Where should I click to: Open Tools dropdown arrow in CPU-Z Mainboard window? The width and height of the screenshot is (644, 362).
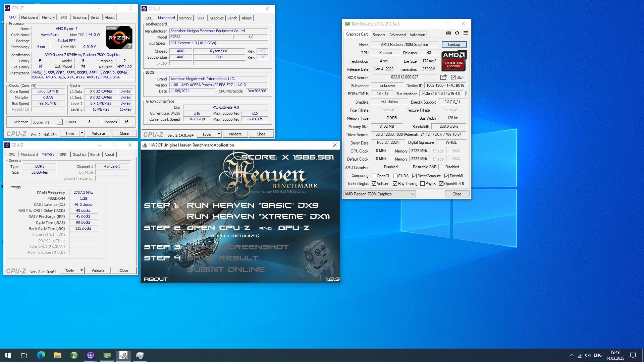[218, 134]
